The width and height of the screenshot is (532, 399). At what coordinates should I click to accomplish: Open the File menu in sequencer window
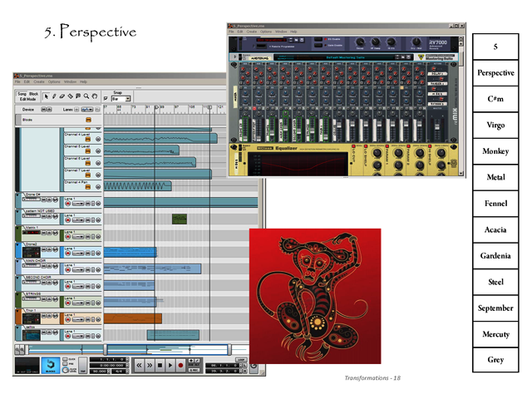(x=17, y=81)
